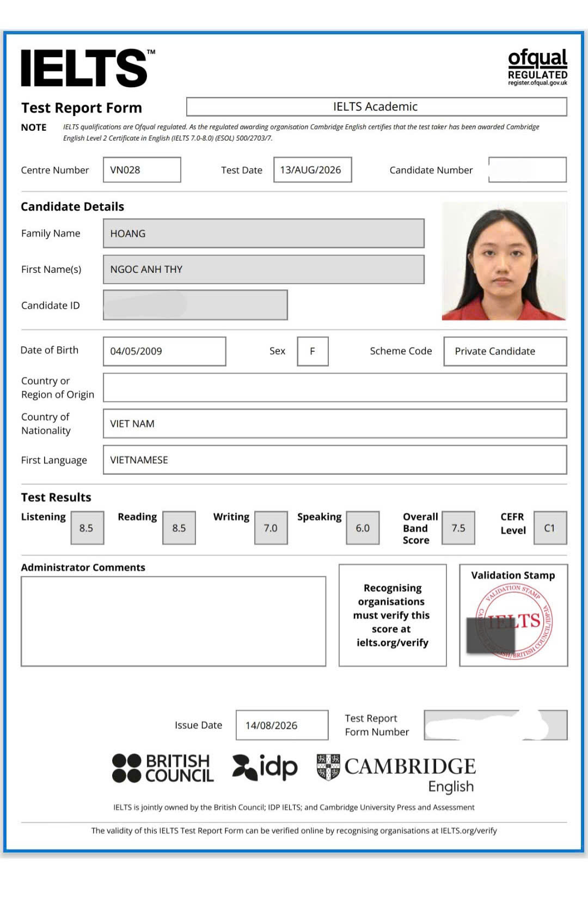Click the IELTS Academic module field
588x898 pixels.
click(376, 107)
